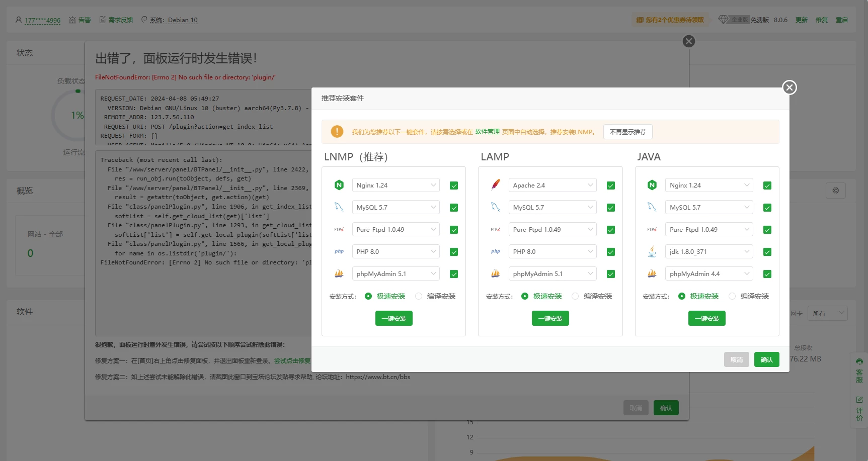Open PHP 8.0 version dropdown in LAMP
This screenshot has width=868, height=461.
[553, 251]
